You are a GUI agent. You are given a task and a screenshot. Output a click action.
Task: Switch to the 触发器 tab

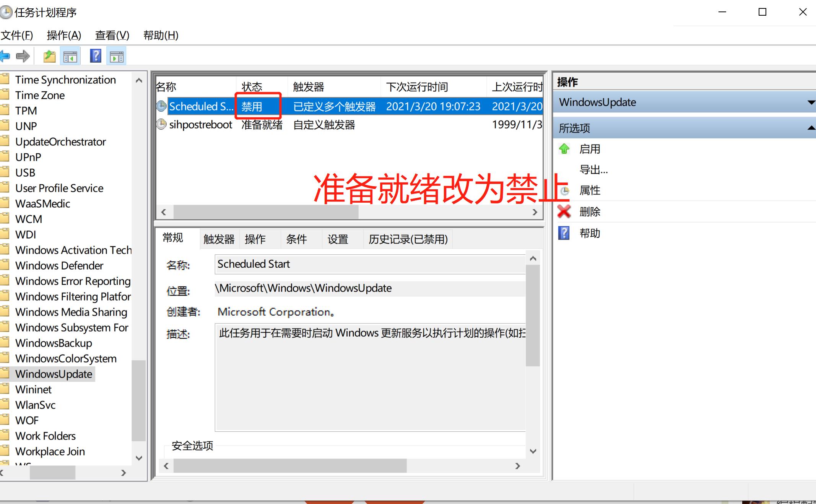tap(219, 239)
